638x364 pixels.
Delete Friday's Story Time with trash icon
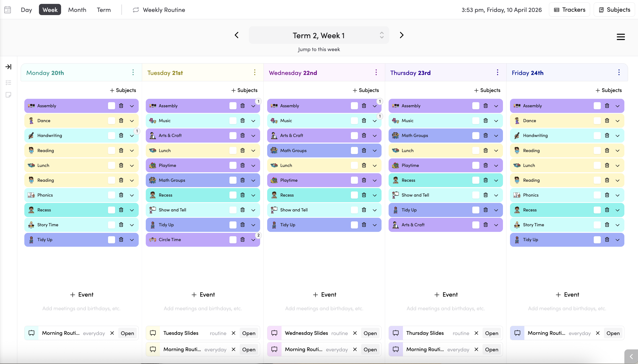pos(607,225)
